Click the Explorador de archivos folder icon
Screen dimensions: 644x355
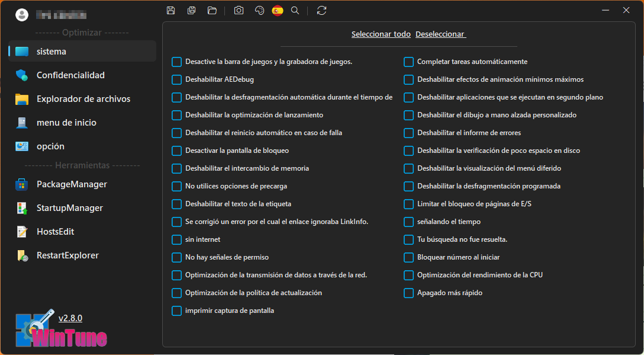click(22, 99)
